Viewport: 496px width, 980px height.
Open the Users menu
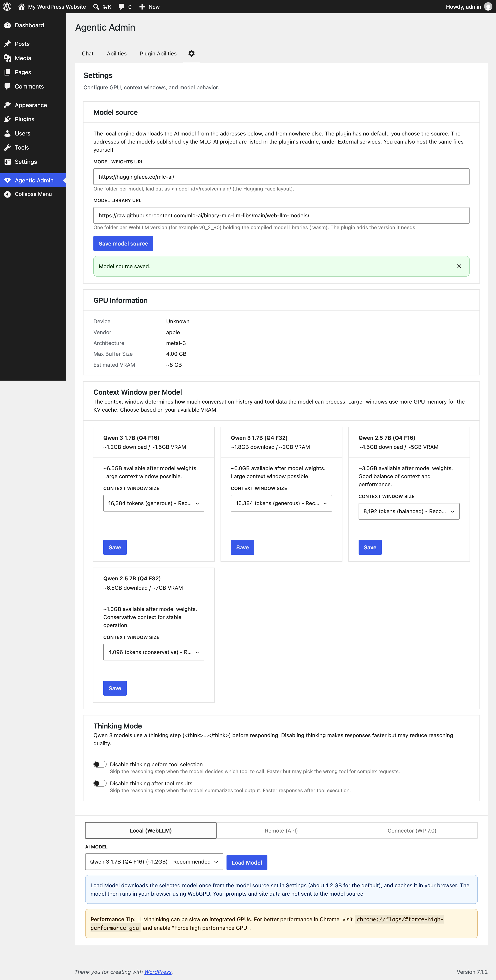click(33, 133)
